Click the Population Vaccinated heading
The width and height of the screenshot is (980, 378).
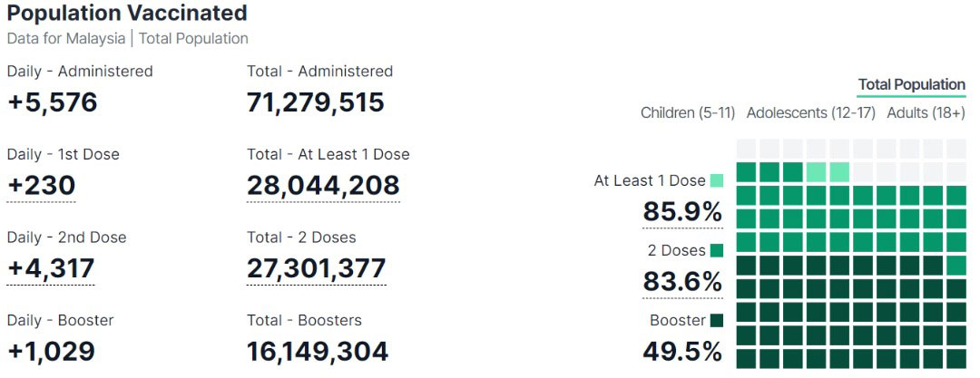127,13
